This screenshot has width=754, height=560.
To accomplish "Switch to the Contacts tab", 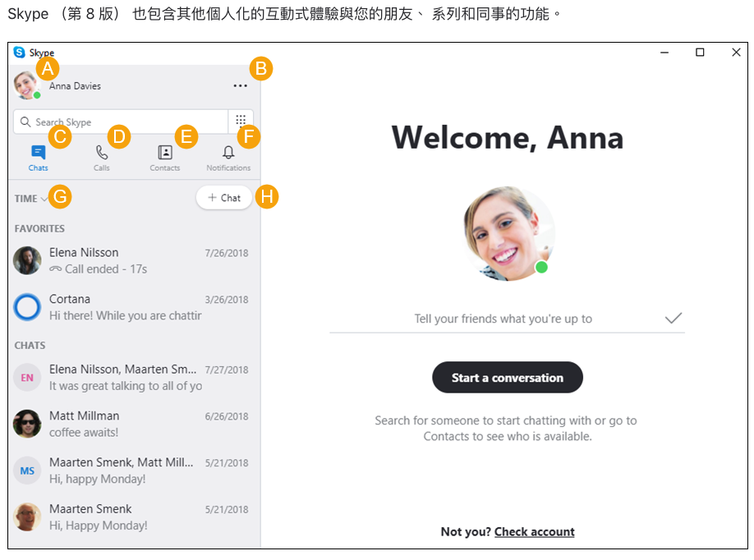I will point(164,158).
